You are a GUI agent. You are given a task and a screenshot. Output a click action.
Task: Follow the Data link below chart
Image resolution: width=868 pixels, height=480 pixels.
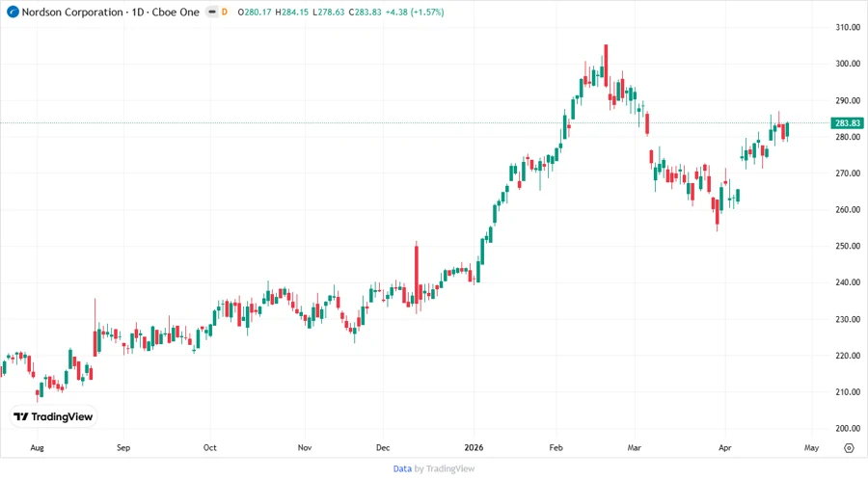[402, 469]
